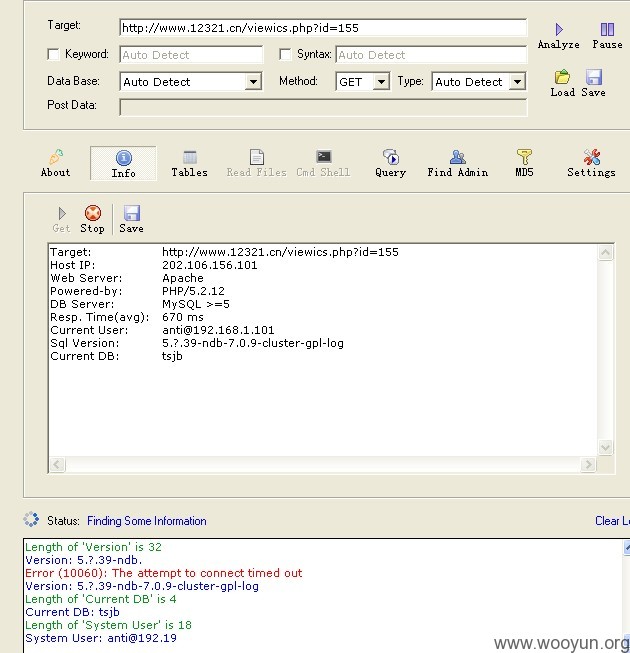Click Sql Version value in info pane
Image resolution: width=630 pixels, height=653 pixels.
tap(253, 343)
